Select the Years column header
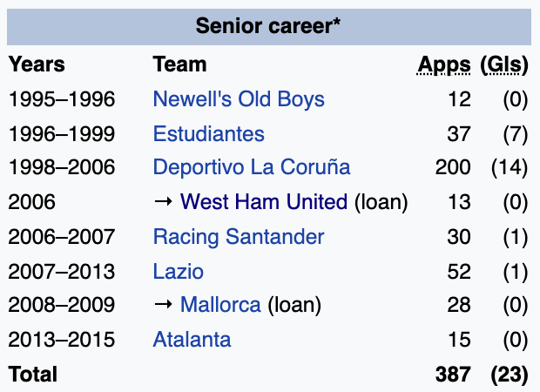This screenshot has width=540, height=392. (37, 64)
